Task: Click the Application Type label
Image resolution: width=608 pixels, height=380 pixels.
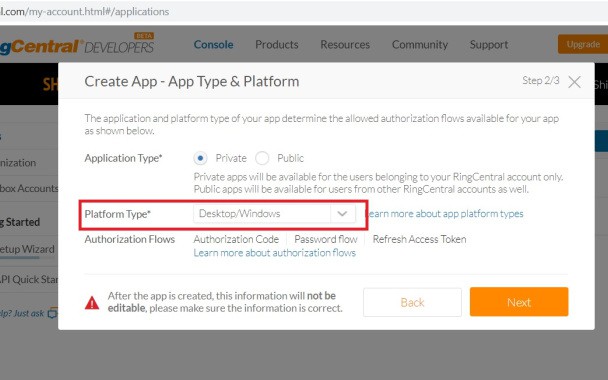Action: (123, 158)
